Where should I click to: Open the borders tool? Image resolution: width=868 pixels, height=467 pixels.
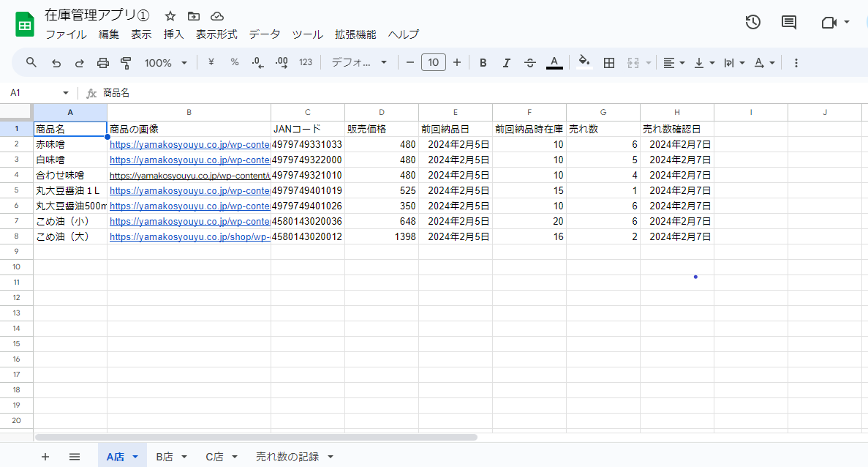click(609, 63)
